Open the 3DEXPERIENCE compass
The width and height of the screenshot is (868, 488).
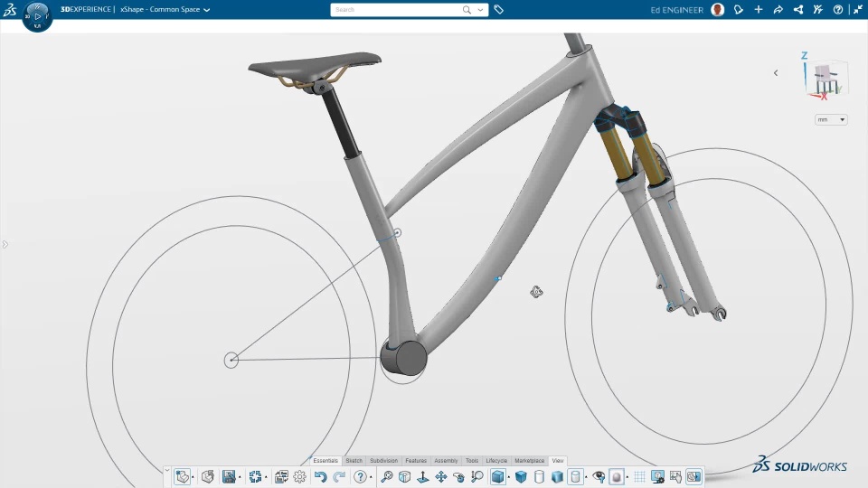pyautogui.click(x=37, y=16)
